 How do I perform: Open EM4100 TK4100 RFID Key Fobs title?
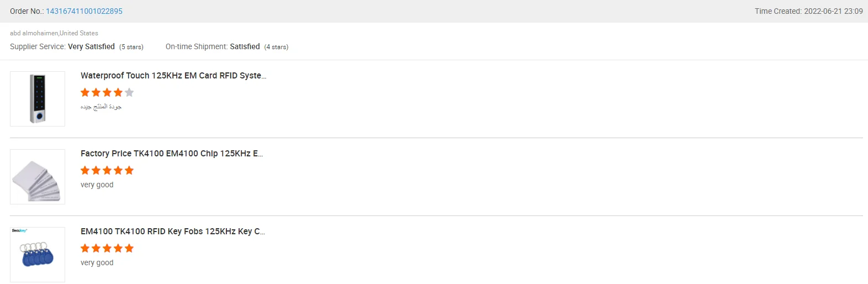[173, 232]
